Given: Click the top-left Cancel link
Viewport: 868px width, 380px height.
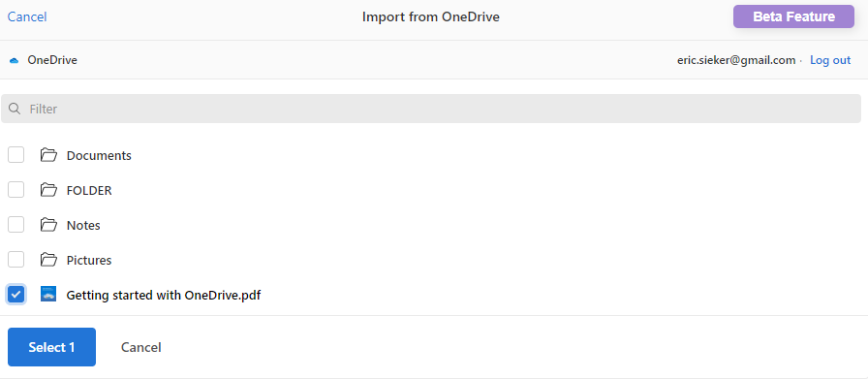Looking at the screenshot, I should point(27,16).
